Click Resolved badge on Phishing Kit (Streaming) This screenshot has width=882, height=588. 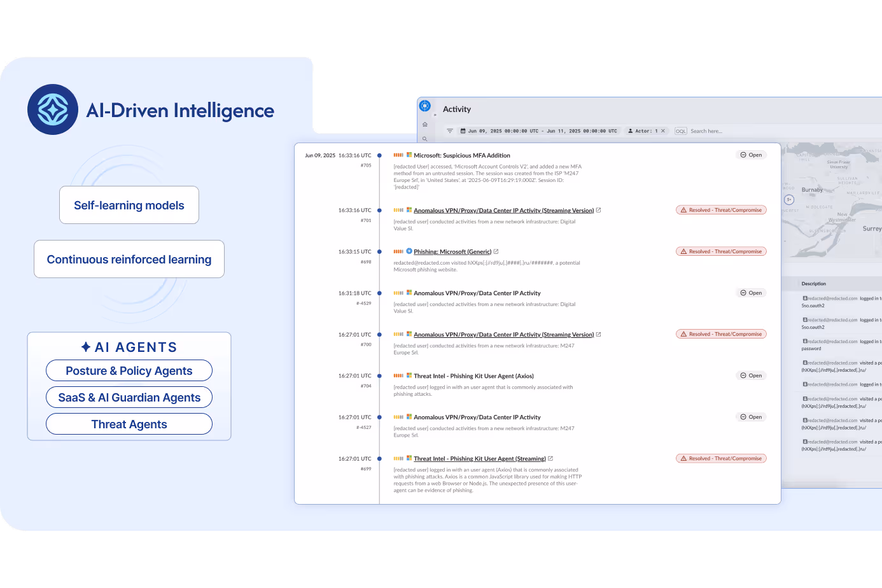[721, 458]
